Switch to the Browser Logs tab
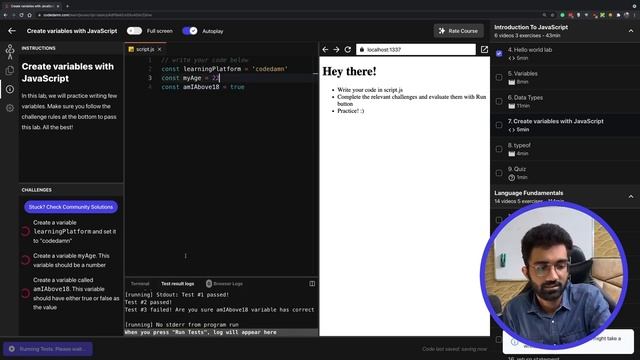The height and width of the screenshot is (360, 640). (224, 284)
